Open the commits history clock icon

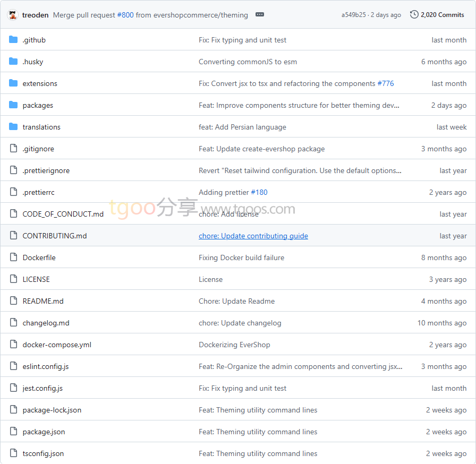coord(414,15)
